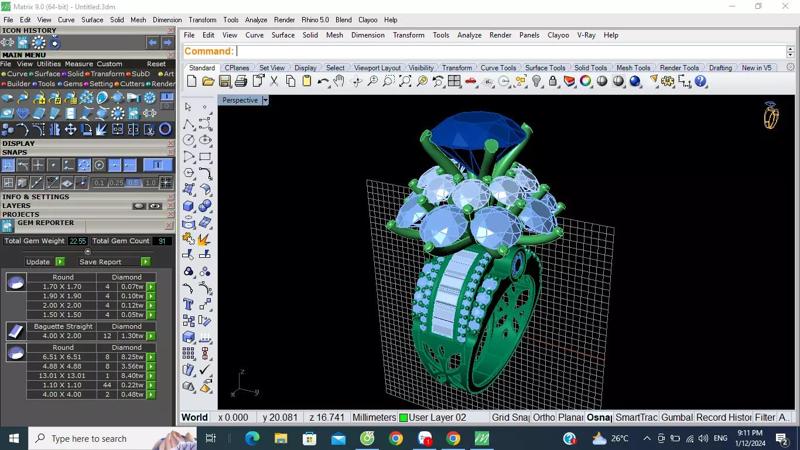Click the Open file folder icon
The width and height of the screenshot is (800, 450).
pos(208,81)
